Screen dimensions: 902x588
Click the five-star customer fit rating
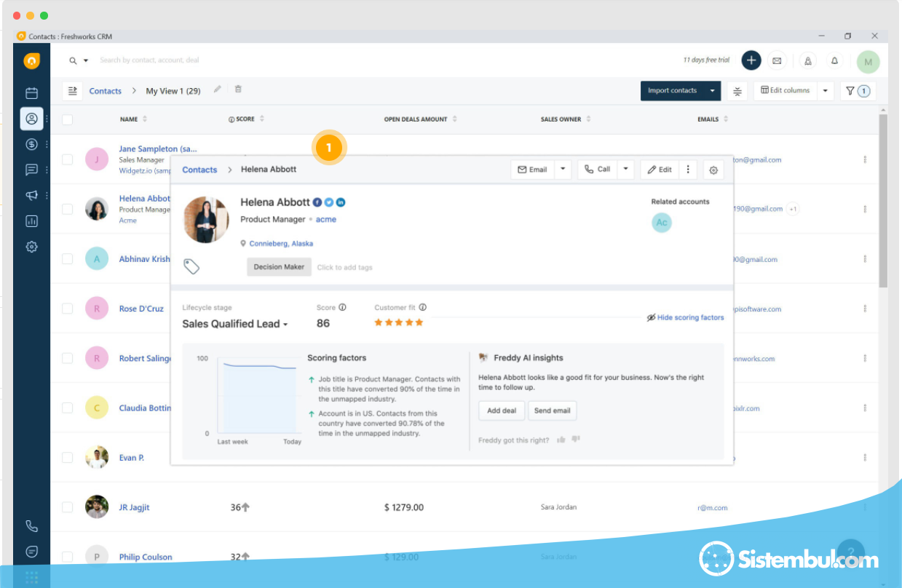click(399, 322)
